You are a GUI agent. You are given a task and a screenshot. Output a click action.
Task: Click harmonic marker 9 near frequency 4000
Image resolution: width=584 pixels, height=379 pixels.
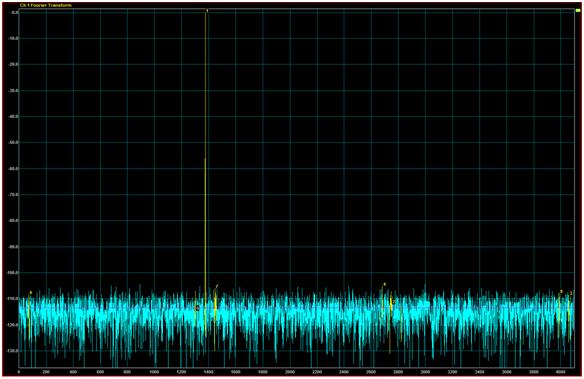[561, 292]
